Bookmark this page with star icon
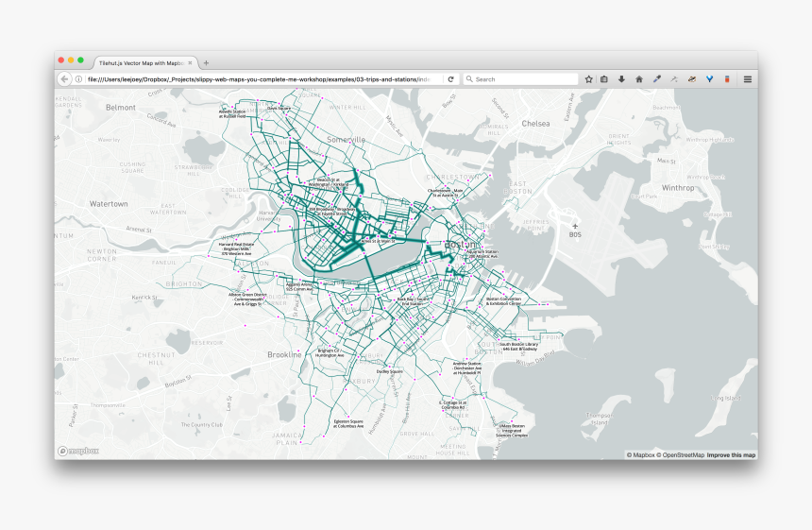 tap(588, 79)
